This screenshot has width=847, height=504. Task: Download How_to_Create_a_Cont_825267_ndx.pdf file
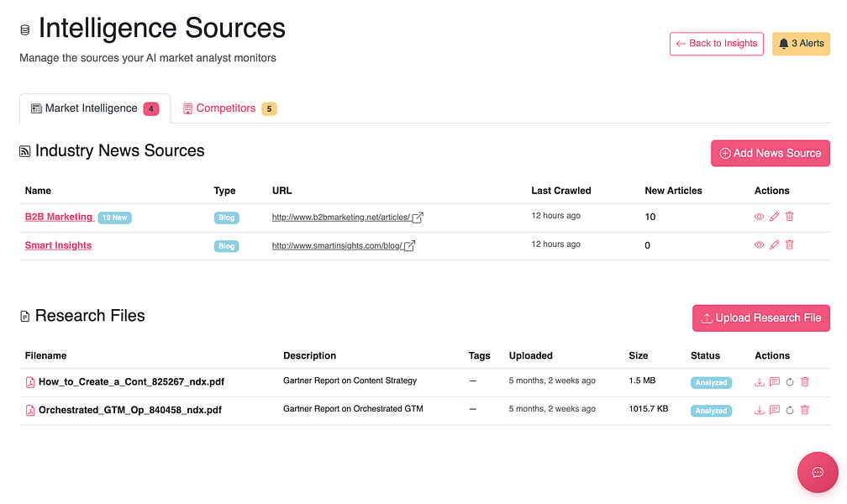[x=759, y=382]
